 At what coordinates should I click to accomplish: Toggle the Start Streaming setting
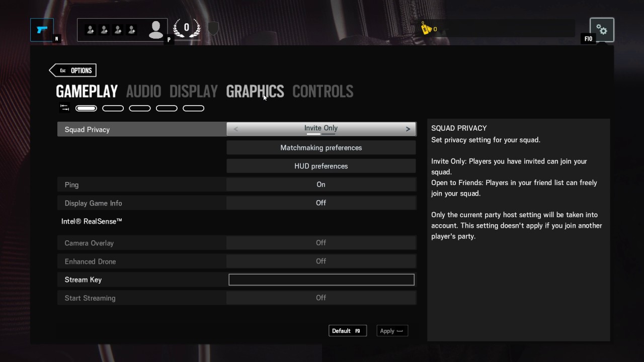(321, 298)
